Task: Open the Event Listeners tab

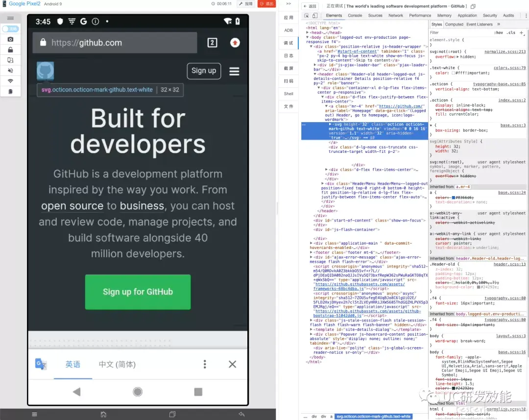Action: point(479,25)
